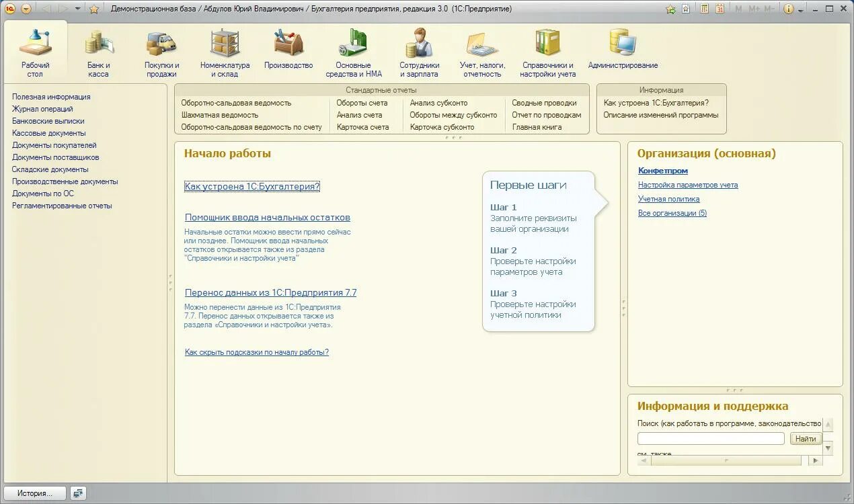Open Анализ счета report

point(360,115)
